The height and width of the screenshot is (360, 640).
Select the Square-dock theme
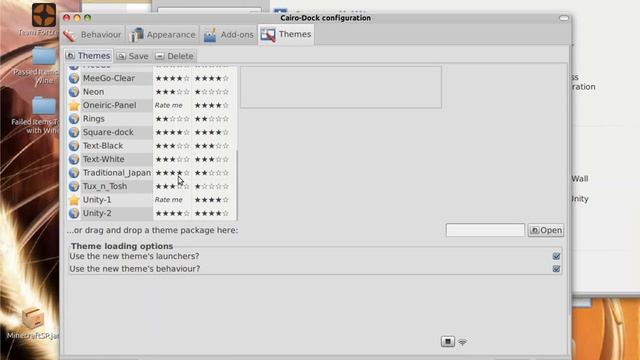click(108, 132)
